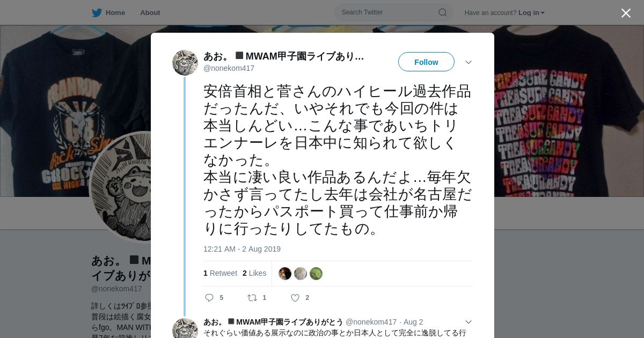Open @nonekom417 handle in tweet header
Image resolution: width=644 pixels, height=338 pixels.
coord(229,68)
